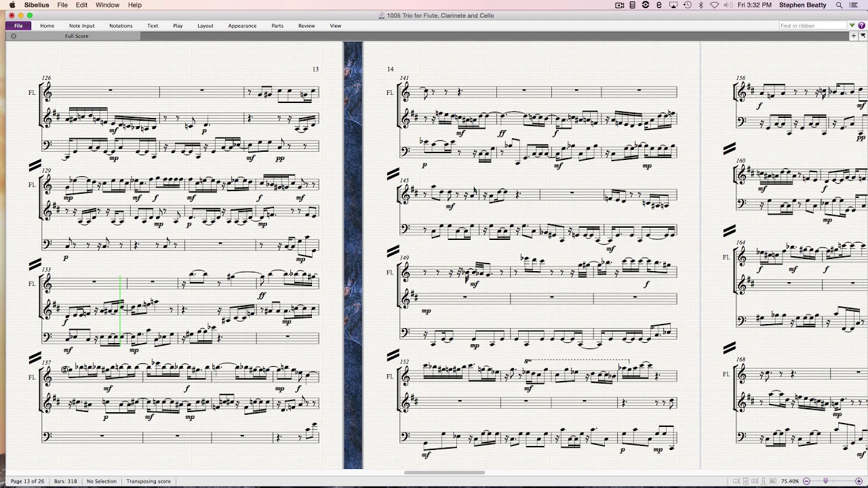Switch to the Layout ribbon tab

click(205, 26)
